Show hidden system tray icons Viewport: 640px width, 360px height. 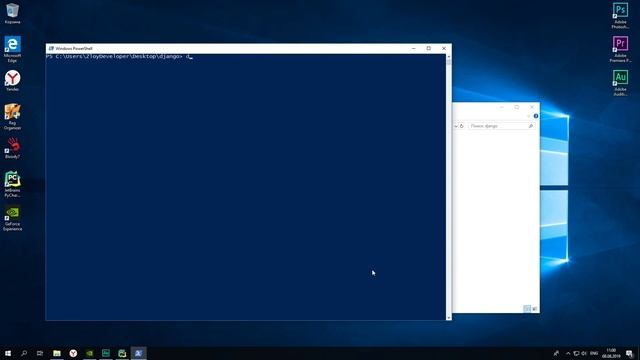click(x=568, y=353)
